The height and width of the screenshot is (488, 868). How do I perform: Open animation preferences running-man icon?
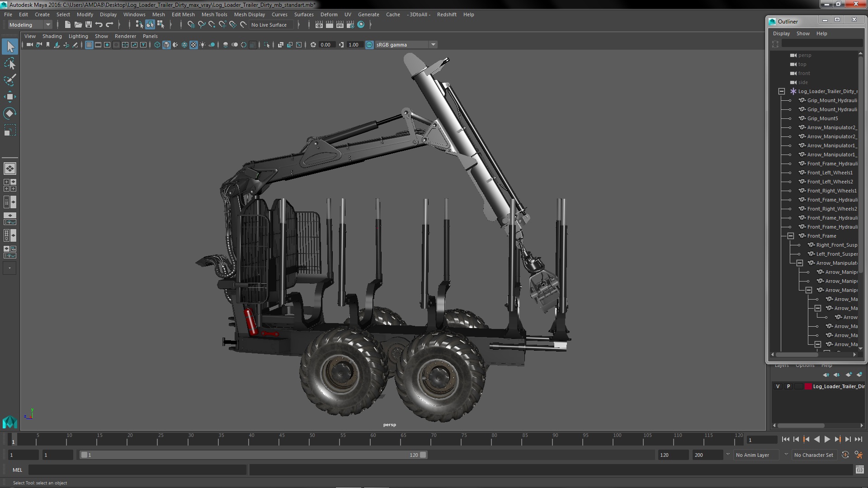tap(859, 455)
